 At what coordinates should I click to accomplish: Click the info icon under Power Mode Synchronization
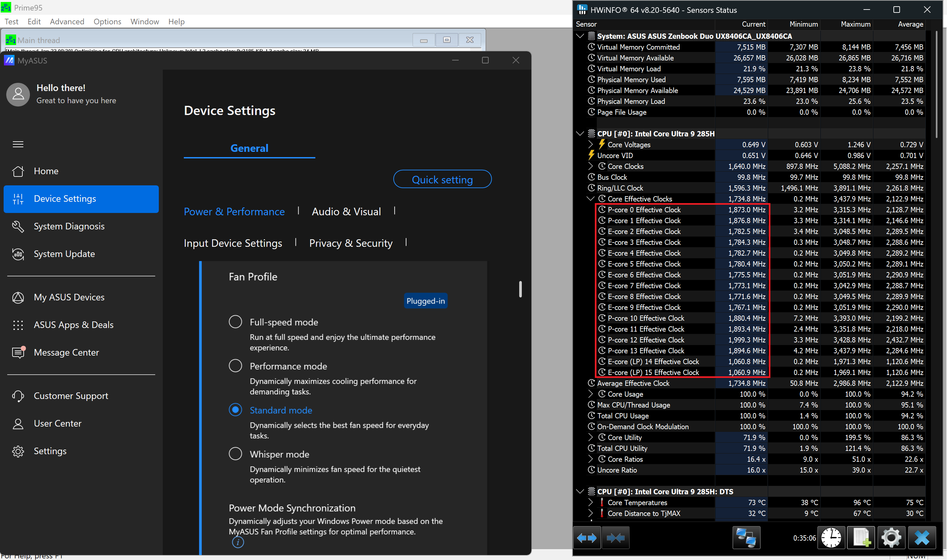(x=238, y=542)
